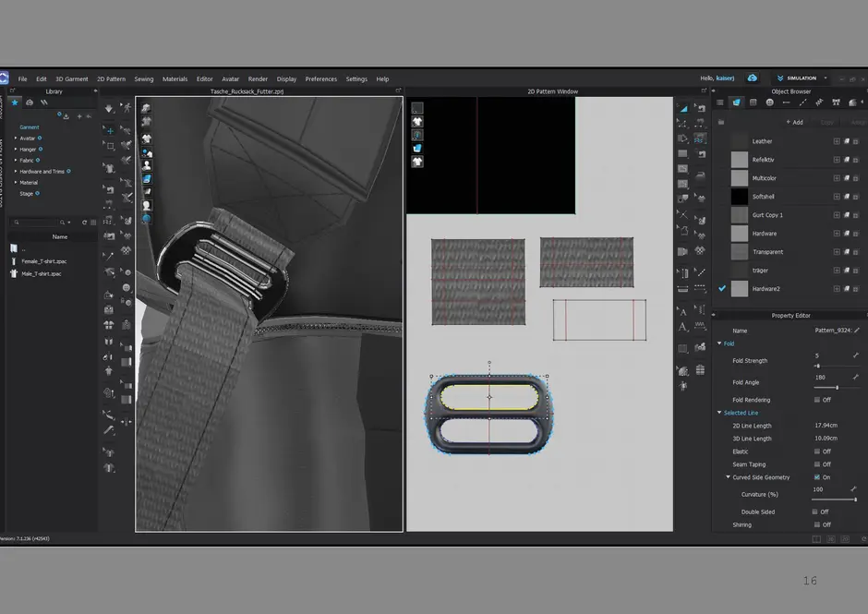This screenshot has height=614, width=868.
Task: Select the Fabric tab icon in Object Browser
Action: (x=737, y=102)
